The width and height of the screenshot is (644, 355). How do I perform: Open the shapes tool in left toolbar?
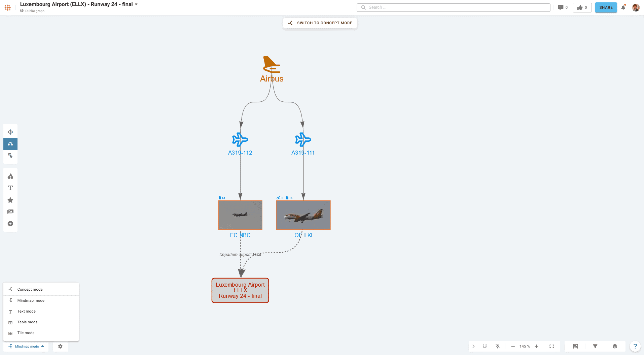pos(10,176)
